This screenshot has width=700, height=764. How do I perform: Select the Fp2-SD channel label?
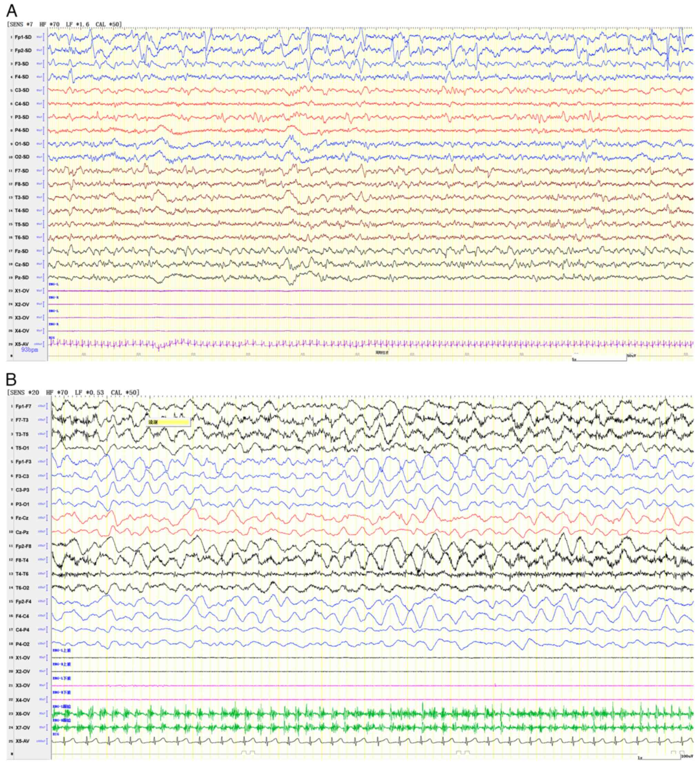coord(23,50)
